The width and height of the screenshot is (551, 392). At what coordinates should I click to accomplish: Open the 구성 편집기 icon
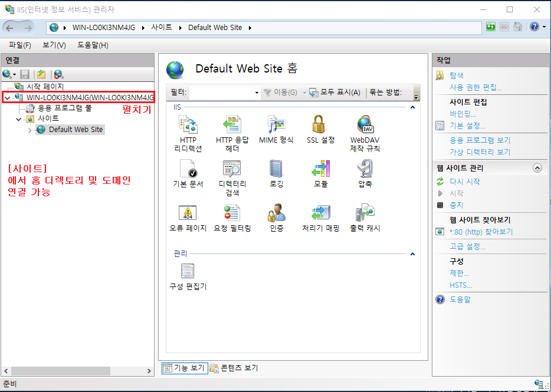[x=188, y=271]
